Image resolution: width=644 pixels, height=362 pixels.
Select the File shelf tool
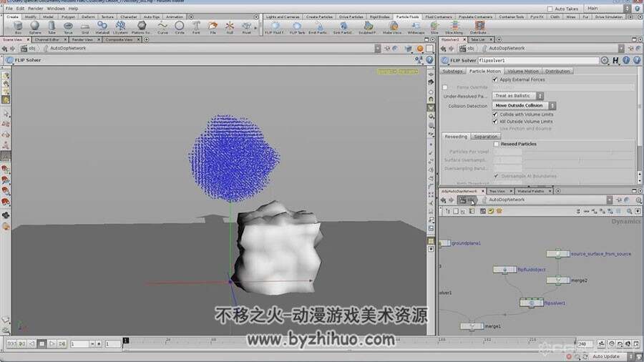[x=213, y=27]
